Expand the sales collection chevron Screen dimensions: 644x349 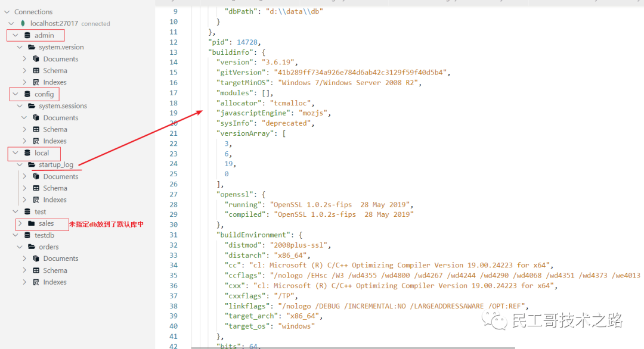[x=20, y=224]
